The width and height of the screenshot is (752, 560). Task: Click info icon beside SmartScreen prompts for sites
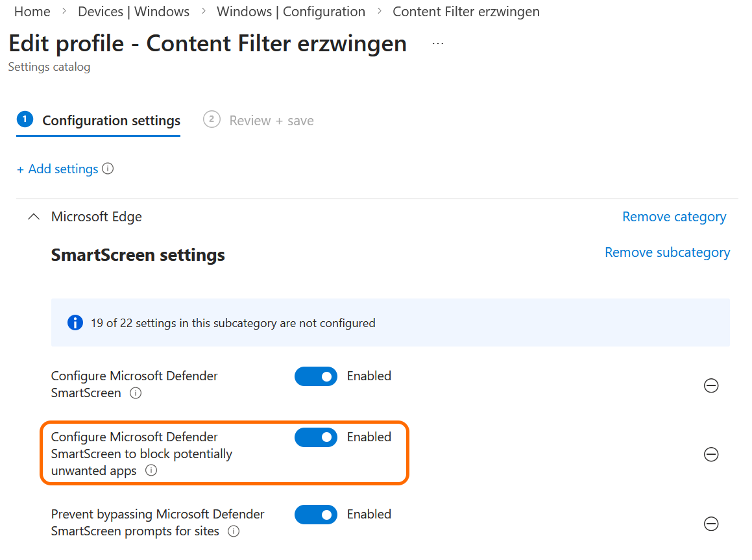pyautogui.click(x=234, y=531)
